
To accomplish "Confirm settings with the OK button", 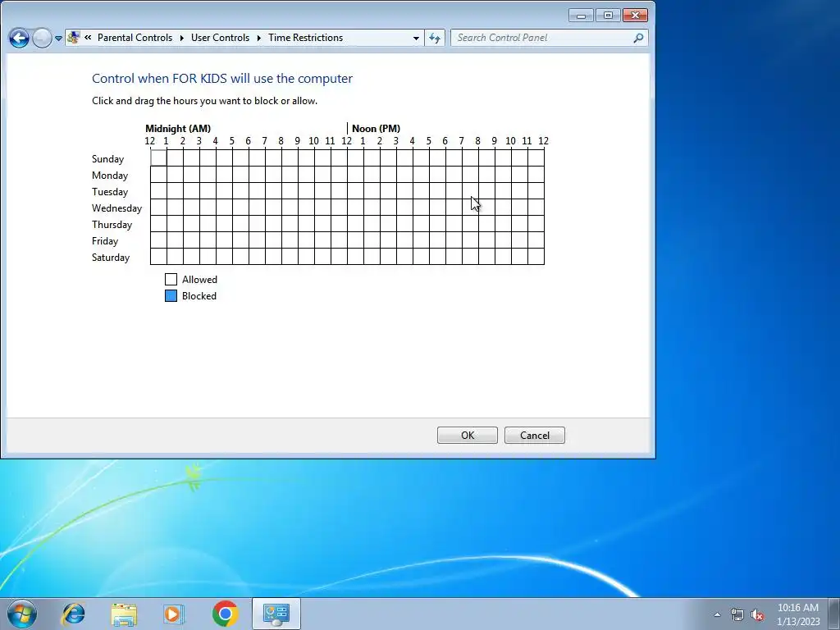I will click(x=467, y=435).
